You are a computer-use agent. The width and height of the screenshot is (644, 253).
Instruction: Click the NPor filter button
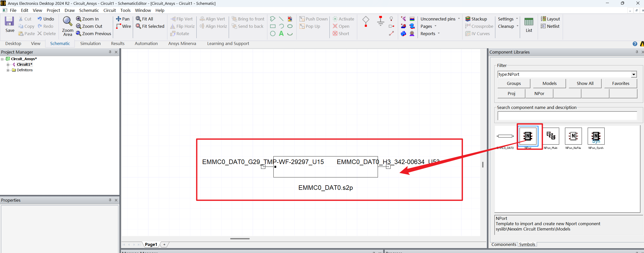click(539, 94)
